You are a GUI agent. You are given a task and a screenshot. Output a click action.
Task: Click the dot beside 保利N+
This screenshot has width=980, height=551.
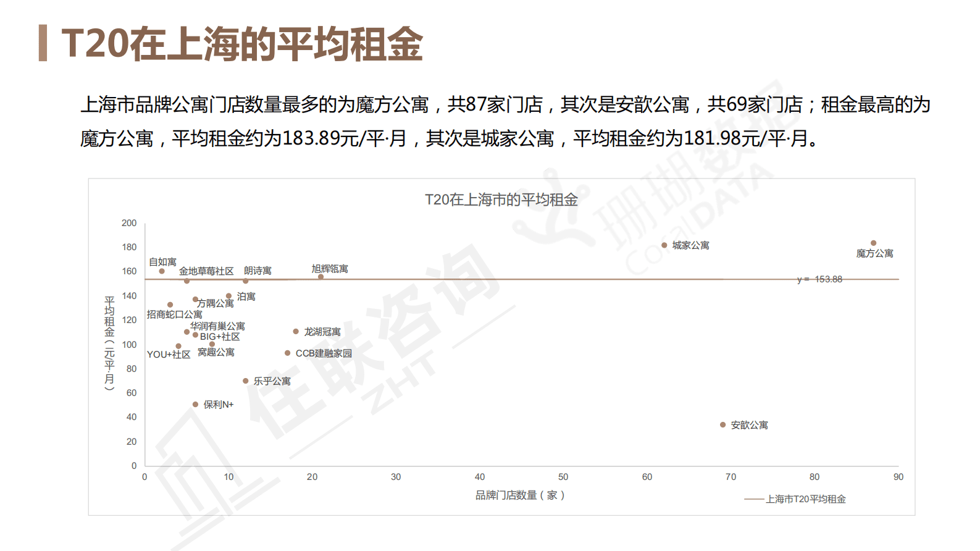[195, 405]
